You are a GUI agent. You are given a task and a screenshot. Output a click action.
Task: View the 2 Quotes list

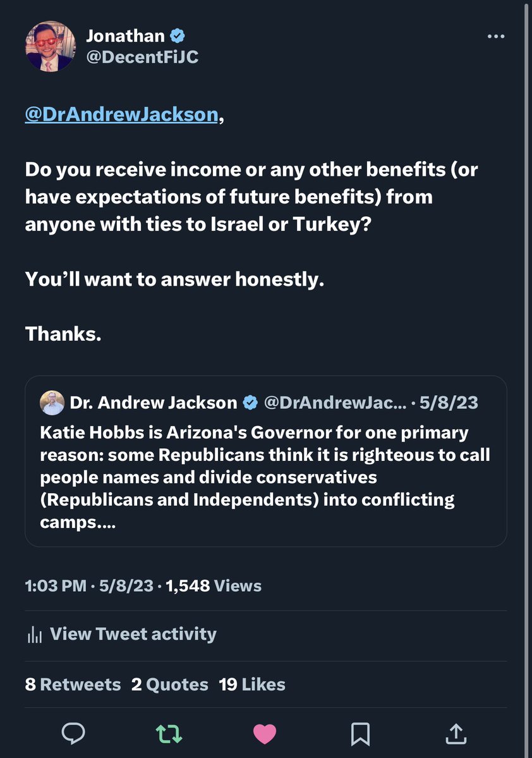169,685
